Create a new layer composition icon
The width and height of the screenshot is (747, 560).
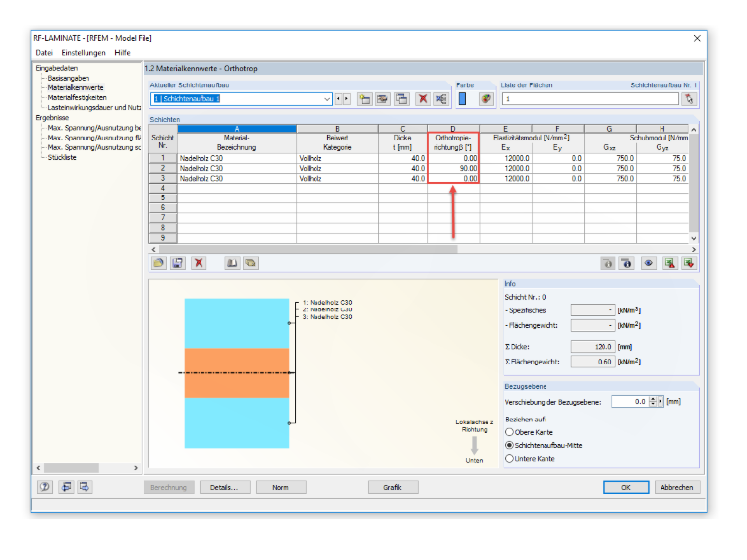(x=365, y=99)
